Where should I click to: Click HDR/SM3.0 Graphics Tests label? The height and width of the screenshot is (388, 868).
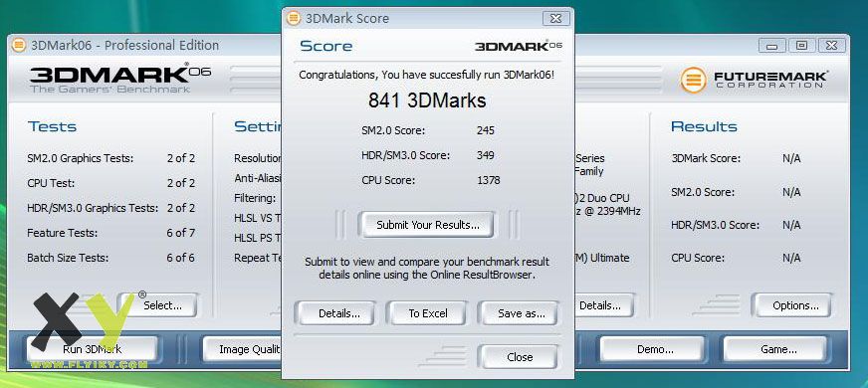[93, 208]
